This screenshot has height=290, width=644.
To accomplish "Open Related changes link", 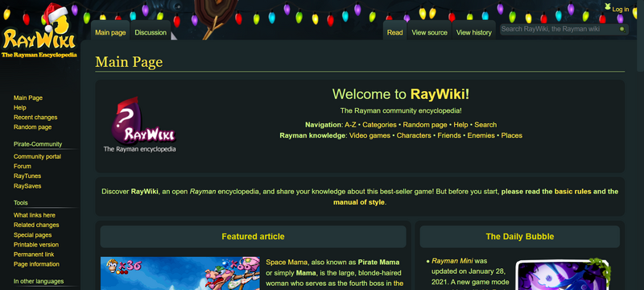I will [x=36, y=225].
